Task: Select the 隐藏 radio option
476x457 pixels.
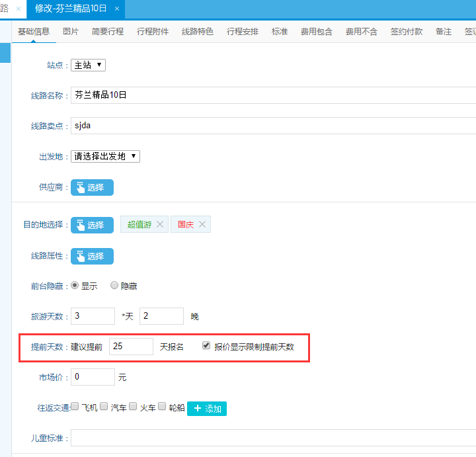Action: (114, 286)
